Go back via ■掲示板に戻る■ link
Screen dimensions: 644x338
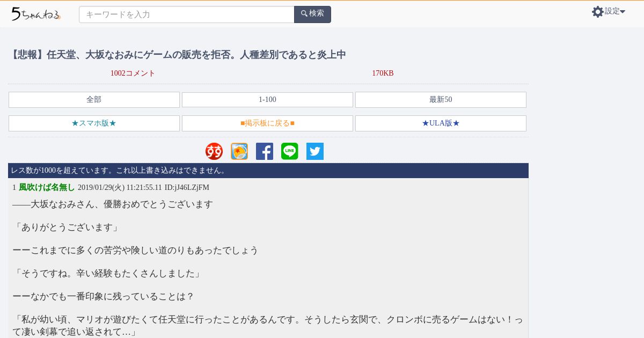[x=267, y=123]
